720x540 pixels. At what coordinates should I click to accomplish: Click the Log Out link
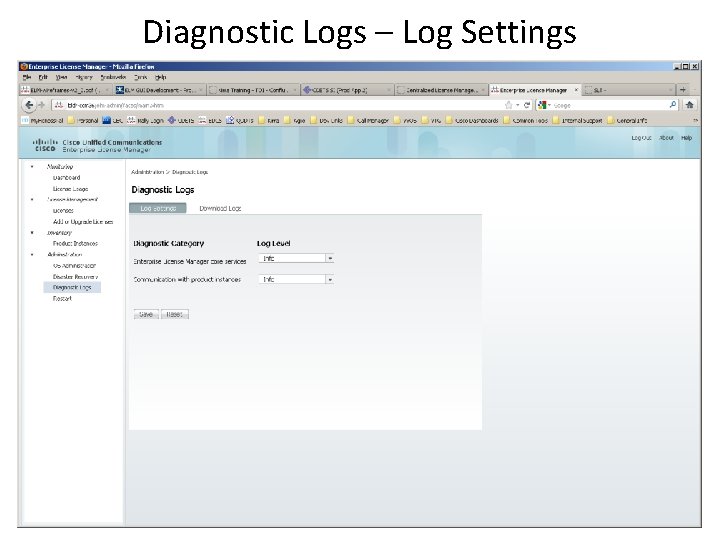point(641,138)
